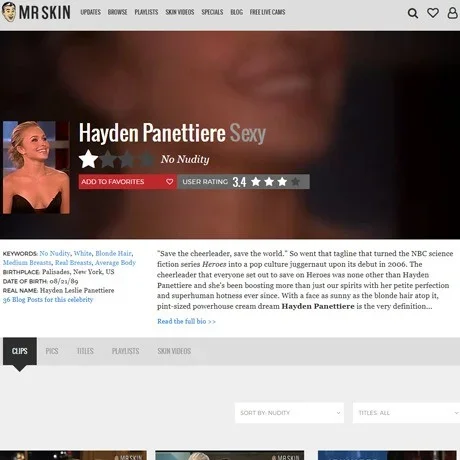Click the heart in Add to Favorites
This screenshot has height=460, width=460.
click(169, 182)
